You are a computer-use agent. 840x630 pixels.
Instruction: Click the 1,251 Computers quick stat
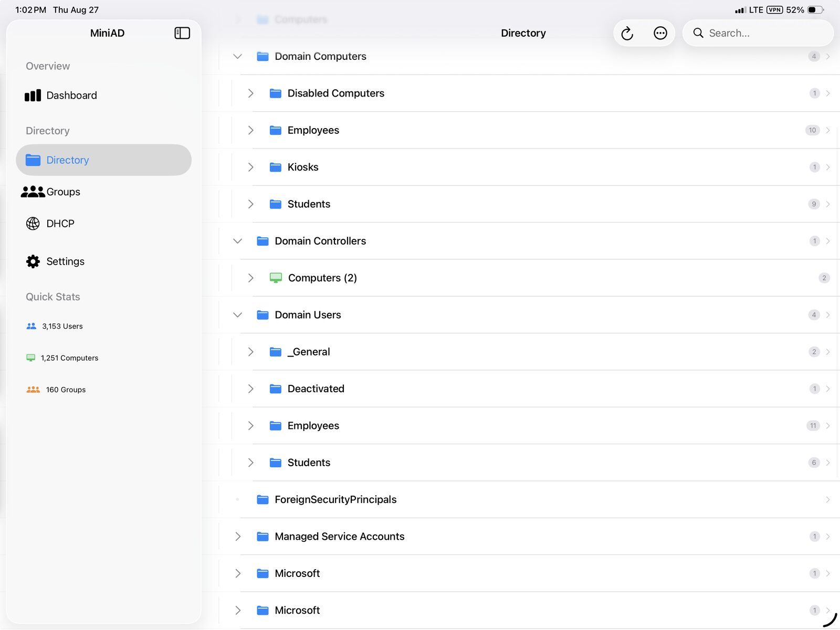click(62, 358)
